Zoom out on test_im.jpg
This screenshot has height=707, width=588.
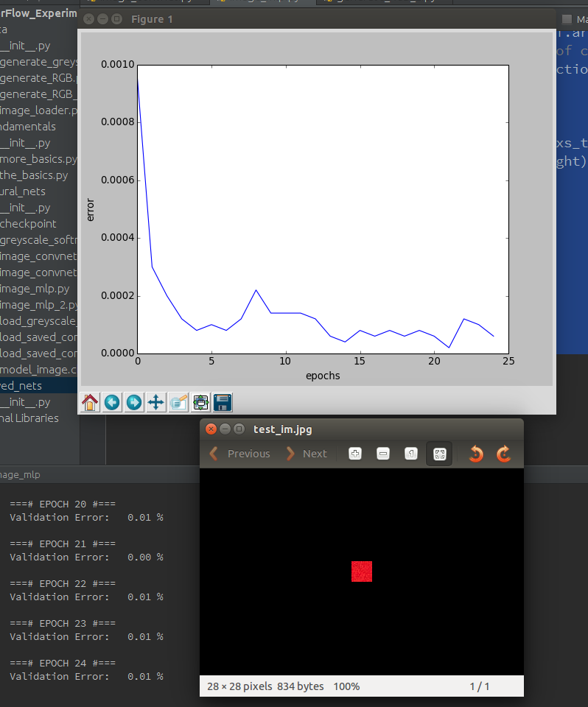(x=383, y=454)
